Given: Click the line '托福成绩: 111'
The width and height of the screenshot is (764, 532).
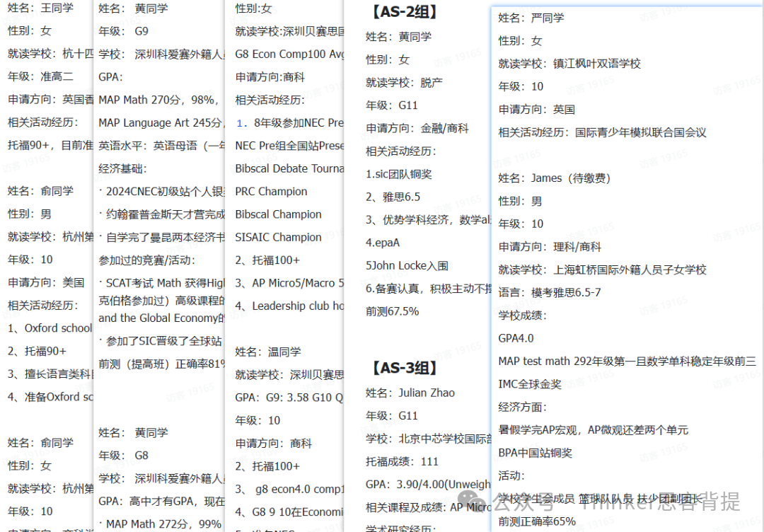Looking at the screenshot, I should click(x=402, y=462).
